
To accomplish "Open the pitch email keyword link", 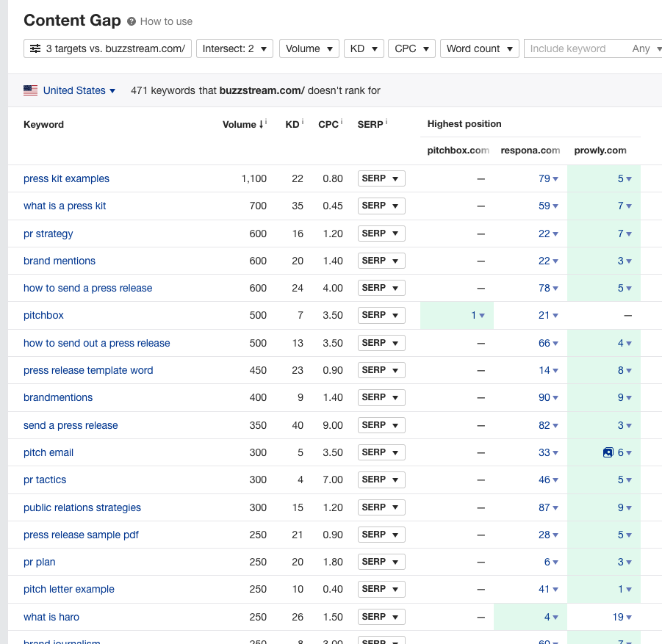I will click(x=48, y=452).
